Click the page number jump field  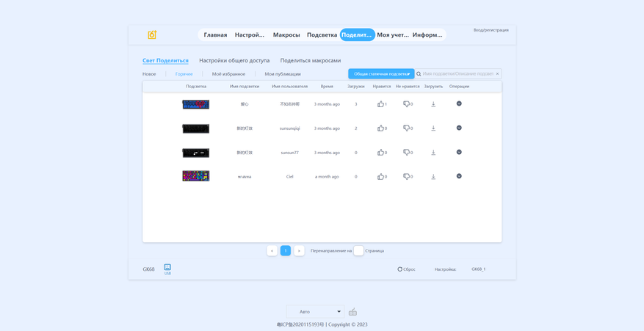coord(358,250)
